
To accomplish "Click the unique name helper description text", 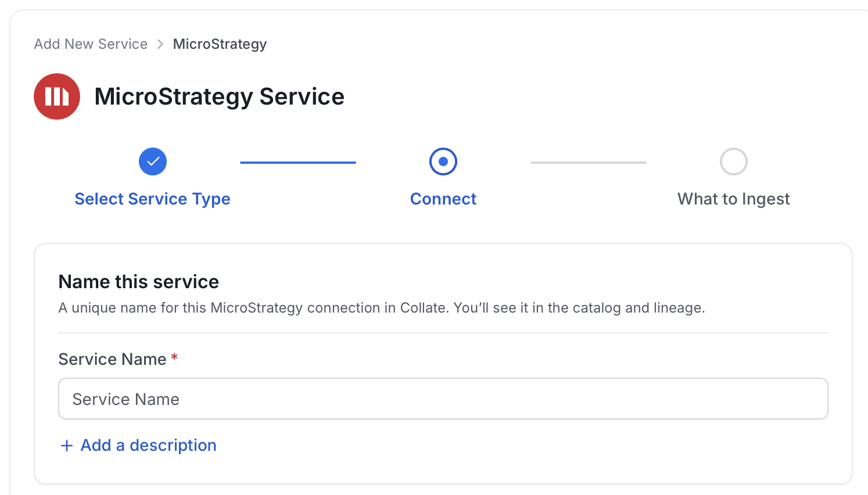I will pyautogui.click(x=382, y=308).
